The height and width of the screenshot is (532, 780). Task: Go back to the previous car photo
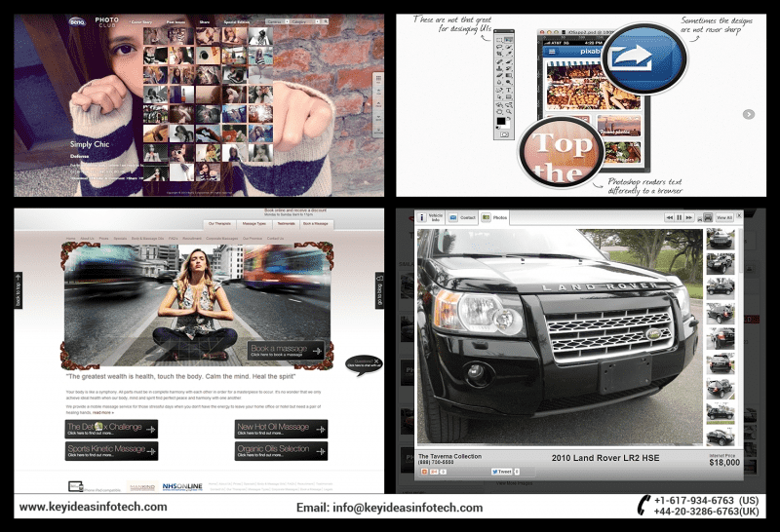coord(670,218)
